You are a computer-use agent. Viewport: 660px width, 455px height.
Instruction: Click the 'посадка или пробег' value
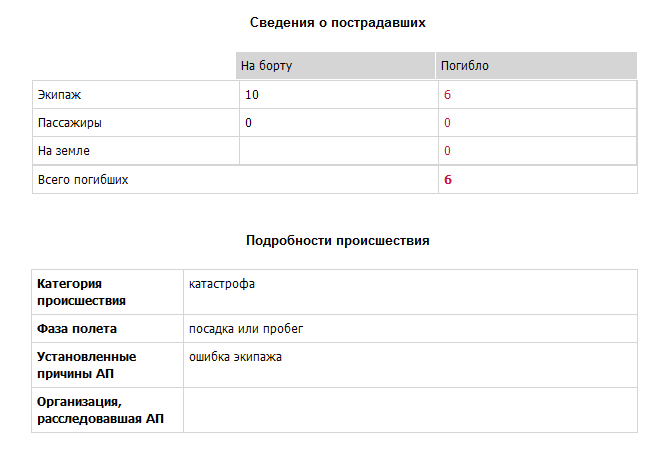coord(246,329)
